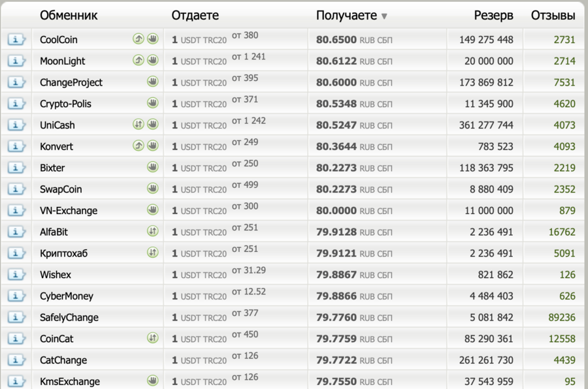Open info icon for Wishex exchanger
Image resolution: width=588 pixels, height=389 pixels.
pyautogui.click(x=16, y=275)
